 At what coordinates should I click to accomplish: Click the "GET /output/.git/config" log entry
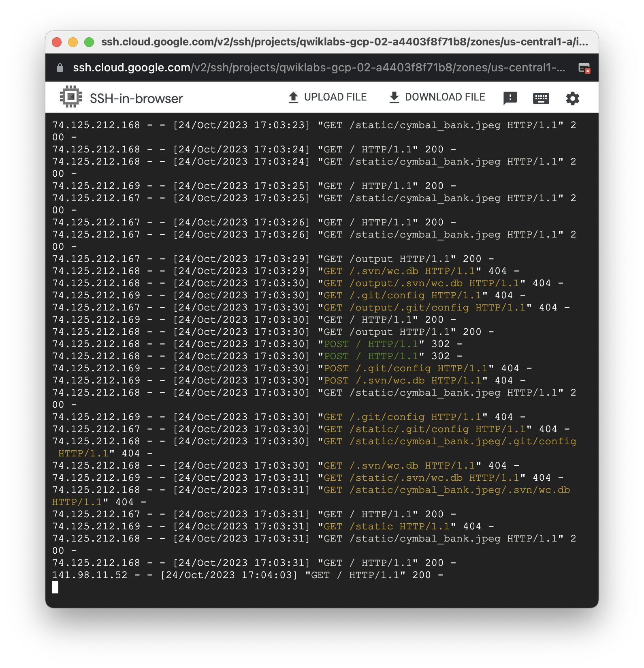(311, 307)
